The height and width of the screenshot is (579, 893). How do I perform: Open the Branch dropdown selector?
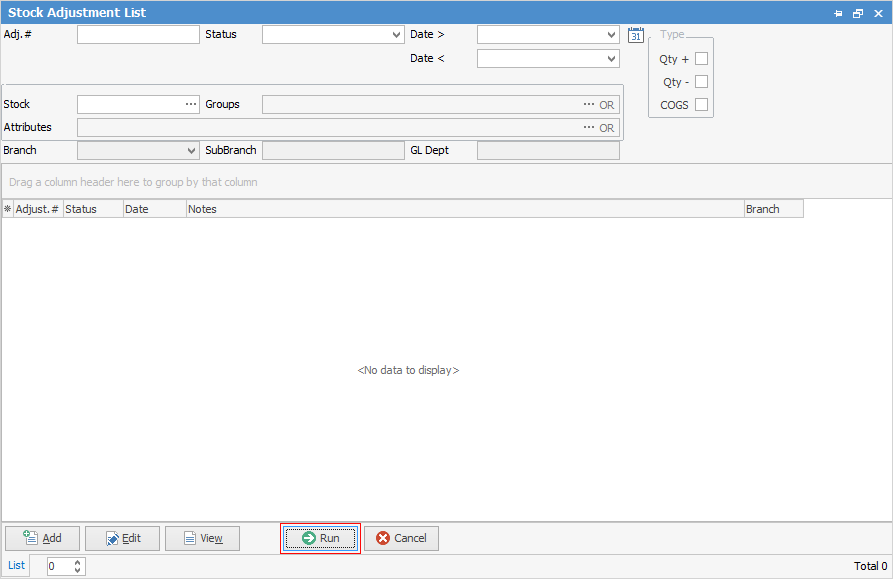193,150
